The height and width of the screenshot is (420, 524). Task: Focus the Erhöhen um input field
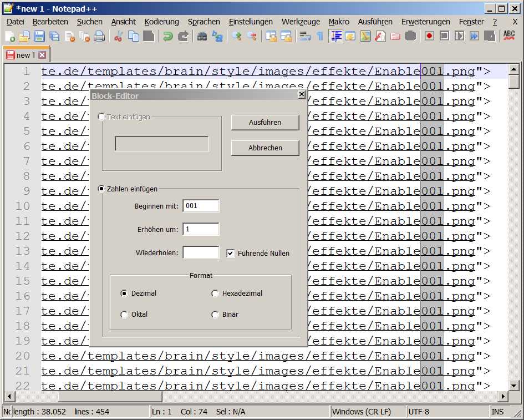201,229
